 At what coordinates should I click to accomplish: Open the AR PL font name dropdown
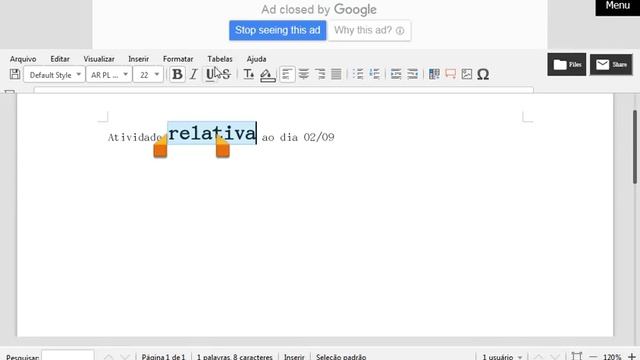click(x=109, y=75)
